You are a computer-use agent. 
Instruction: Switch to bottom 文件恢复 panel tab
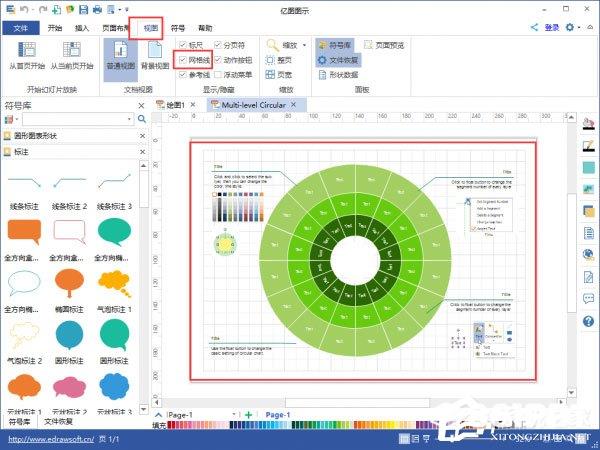point(59,421)
